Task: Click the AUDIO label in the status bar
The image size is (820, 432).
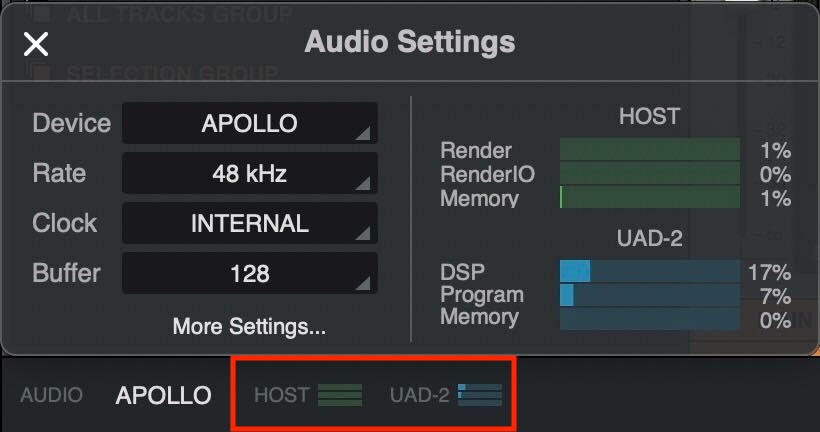Action: [52, 395]
